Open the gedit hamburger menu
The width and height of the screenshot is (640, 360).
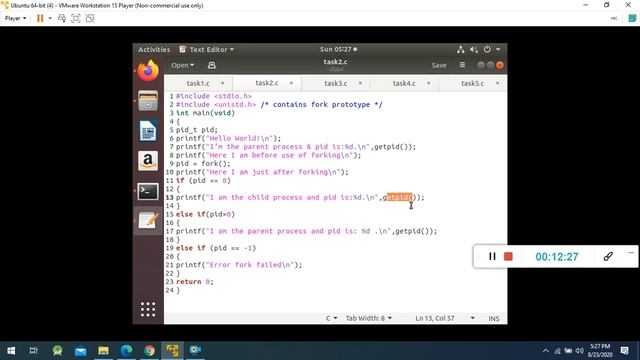[462, 65]
